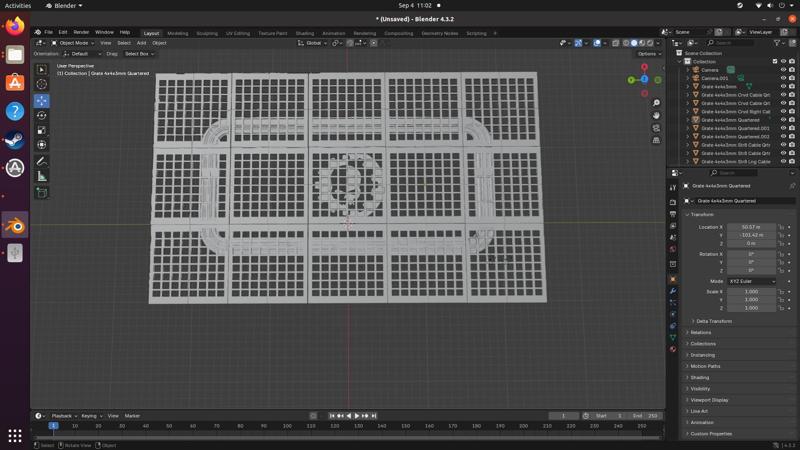Click frame 100 on the timeline ruler

coord(287,426)
